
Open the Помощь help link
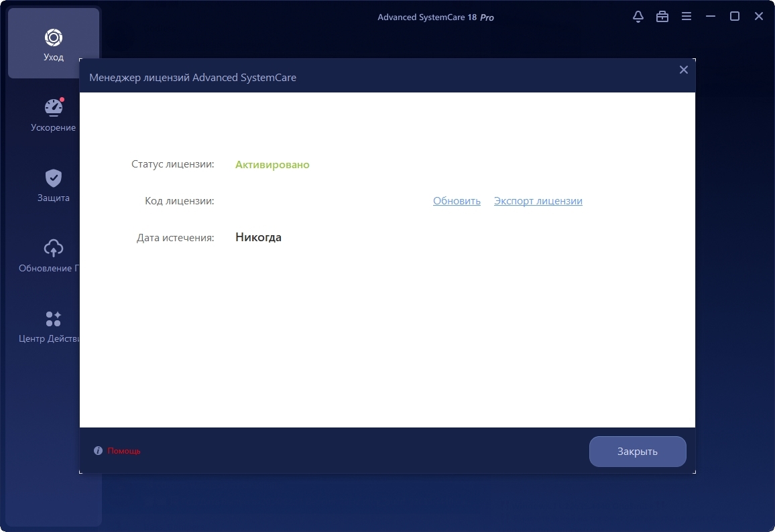click(124, 451)
